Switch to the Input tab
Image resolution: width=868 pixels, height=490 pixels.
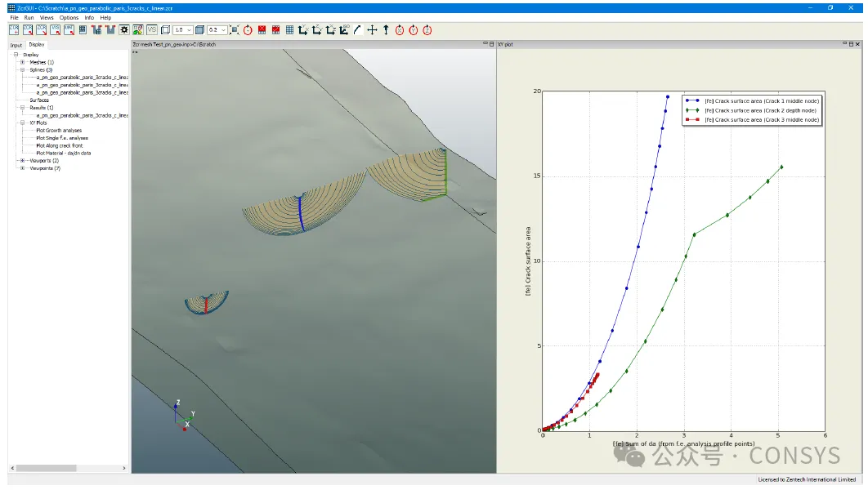click(16, 45)
